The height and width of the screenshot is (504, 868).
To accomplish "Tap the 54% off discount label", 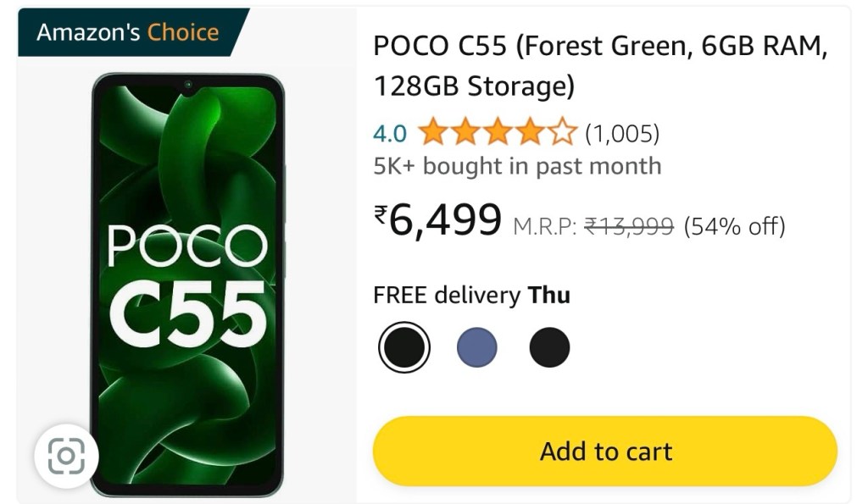I will pyautogui.click(x=734, y=226).
